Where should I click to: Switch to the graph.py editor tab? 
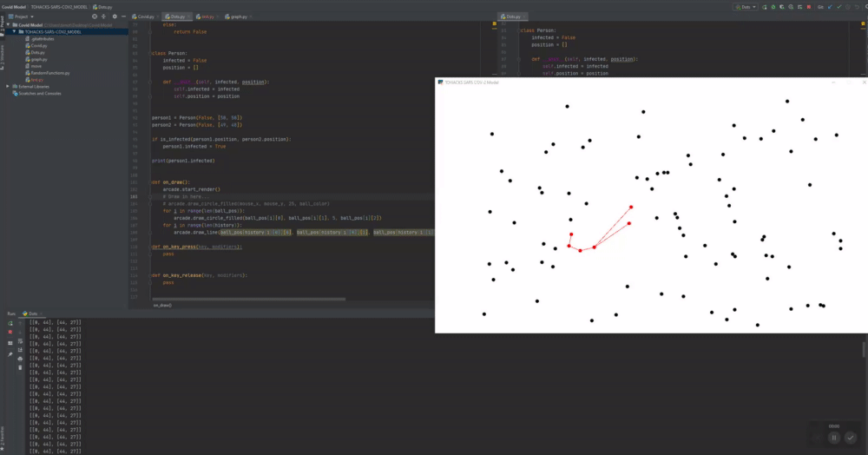[x=238, y=16]
